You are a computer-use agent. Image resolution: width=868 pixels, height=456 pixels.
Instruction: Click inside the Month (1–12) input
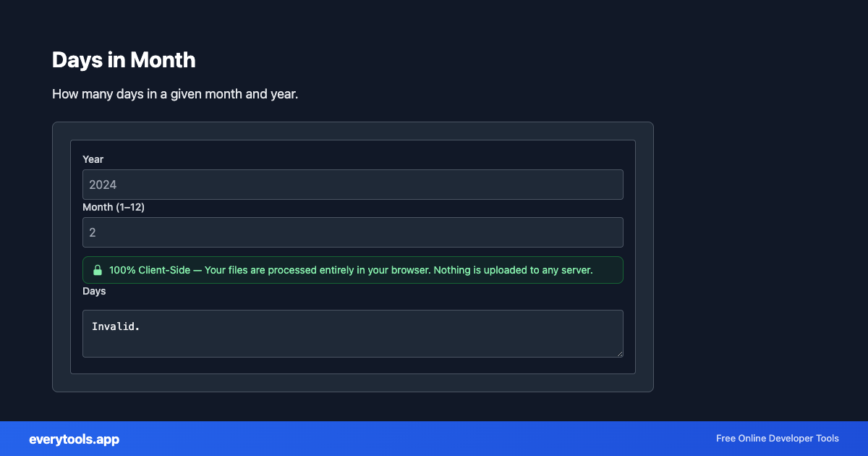pyautogui.click(x=352, y=232)
